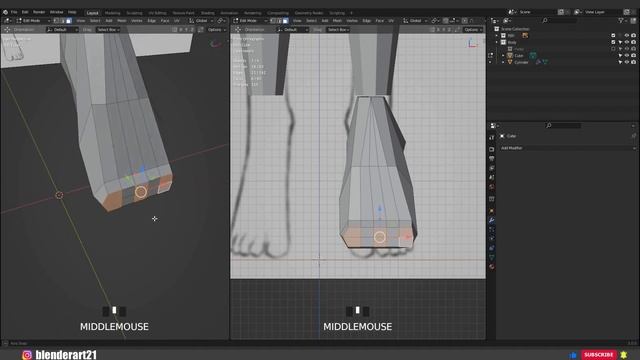Open the Render properties tab icon
640x360 pixels.
[x=492, y=149]
